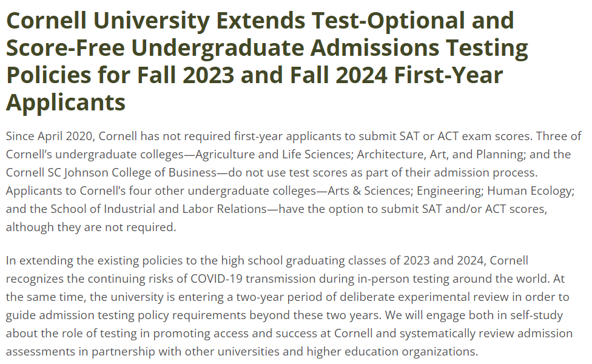Click the phrase "Human Ecology"

click(530, 190)
